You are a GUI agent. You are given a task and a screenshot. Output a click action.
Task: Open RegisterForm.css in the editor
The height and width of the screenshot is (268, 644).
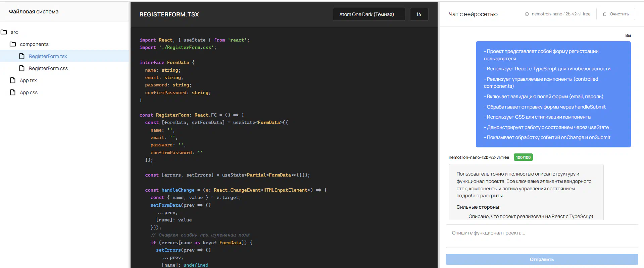[x=48, y=68]
